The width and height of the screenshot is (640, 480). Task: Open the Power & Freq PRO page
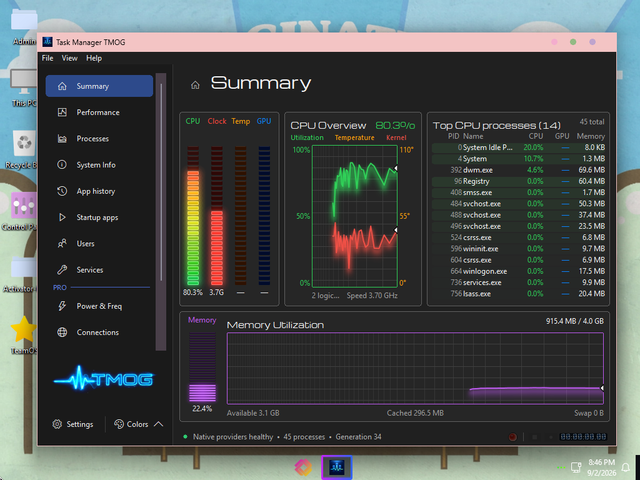pyautogui.click(x=99, y=306)
